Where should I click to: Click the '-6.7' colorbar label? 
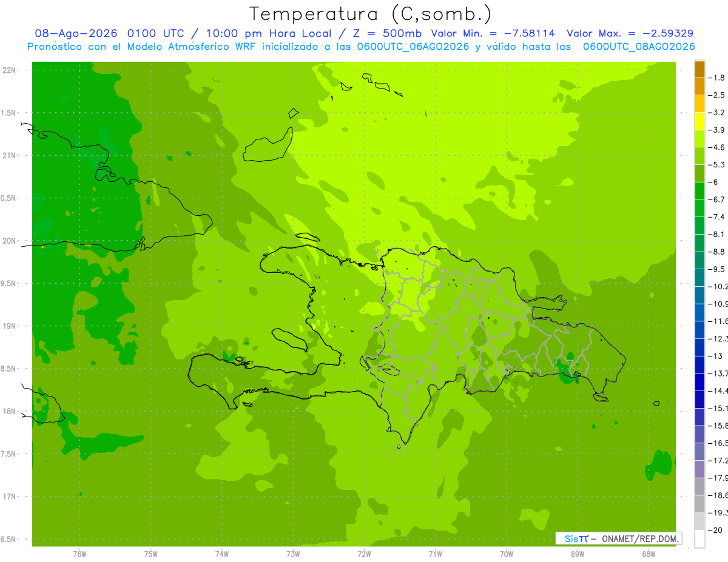tap(716, 199)
